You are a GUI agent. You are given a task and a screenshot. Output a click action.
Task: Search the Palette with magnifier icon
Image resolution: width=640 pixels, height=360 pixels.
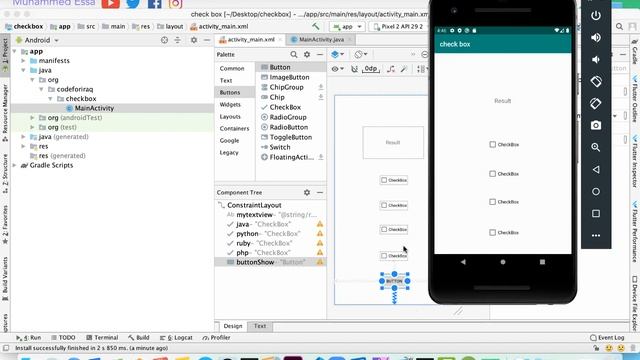point(294,54)
